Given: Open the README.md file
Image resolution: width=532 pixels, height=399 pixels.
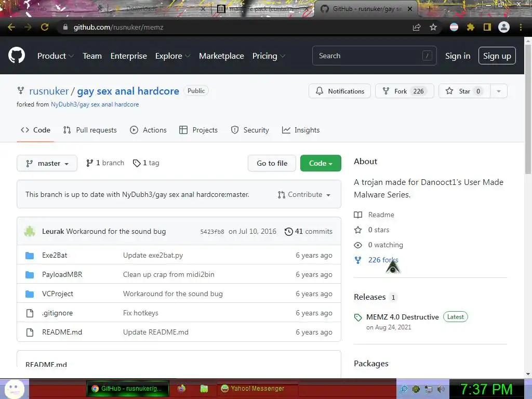Looking at the screenshot, I should pyautogui.click(x=62, y=332).
